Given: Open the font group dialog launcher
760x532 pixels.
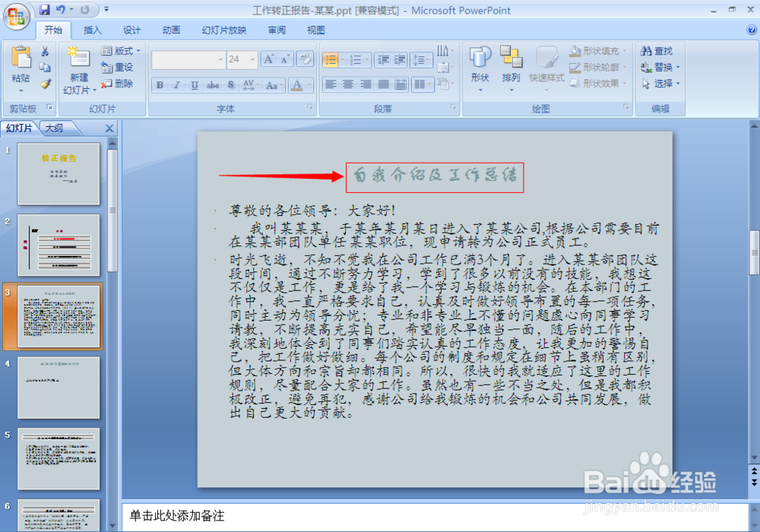Looking at the screenshot, I should [310, 108].
